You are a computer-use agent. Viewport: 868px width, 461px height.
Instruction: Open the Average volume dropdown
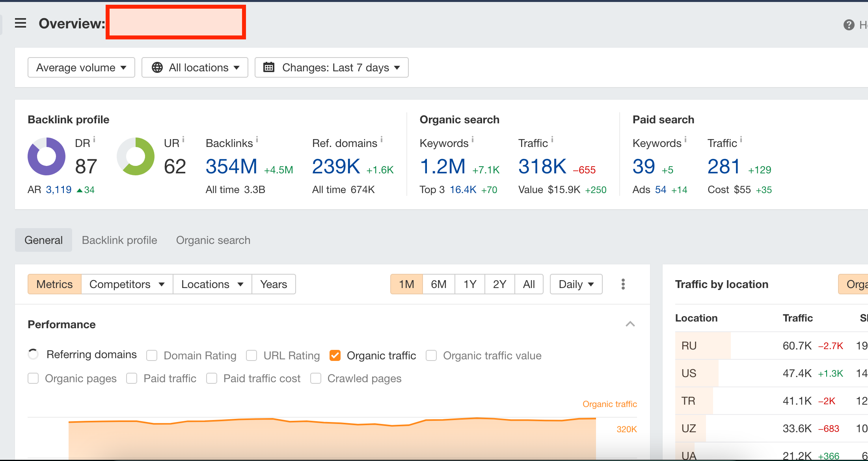tap(81, 67)
